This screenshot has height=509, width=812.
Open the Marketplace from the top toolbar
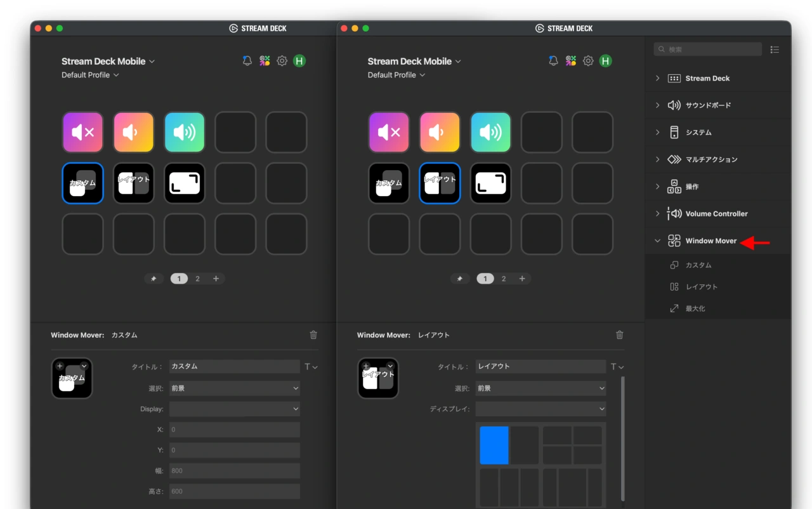pos(265,61)
